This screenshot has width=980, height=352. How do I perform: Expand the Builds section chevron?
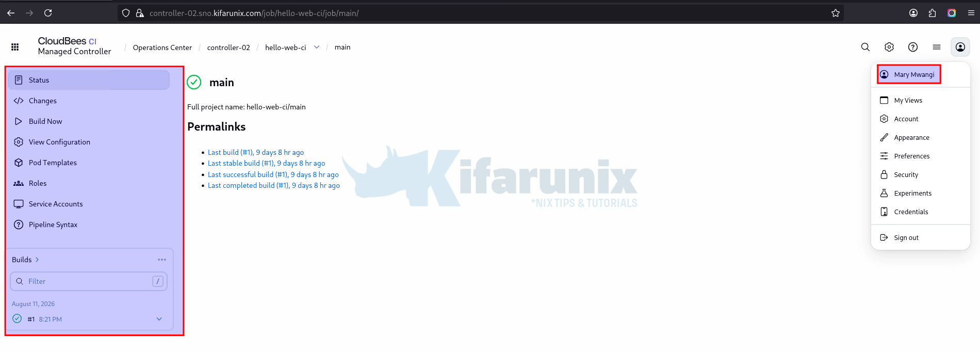[37, 260]
